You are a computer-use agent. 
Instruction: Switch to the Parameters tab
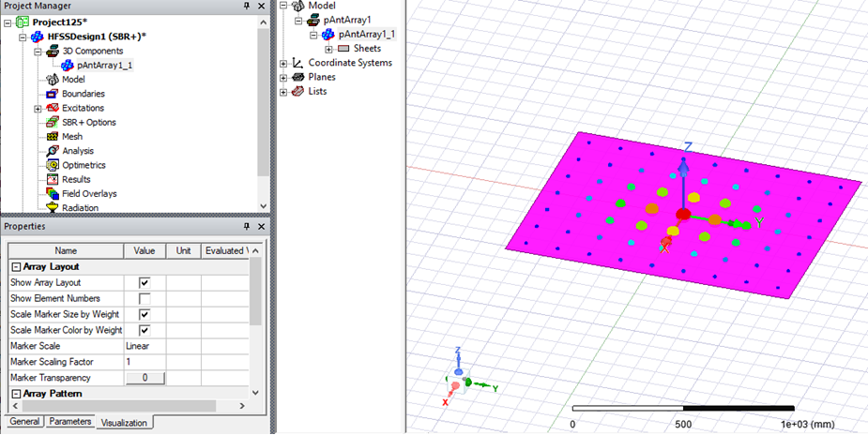point(69,421)
